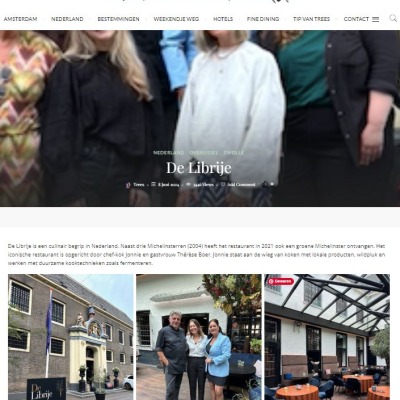The image size is (400, 400).
Task: Expand the Hotels menu
Action: click(x=223, y=19)
